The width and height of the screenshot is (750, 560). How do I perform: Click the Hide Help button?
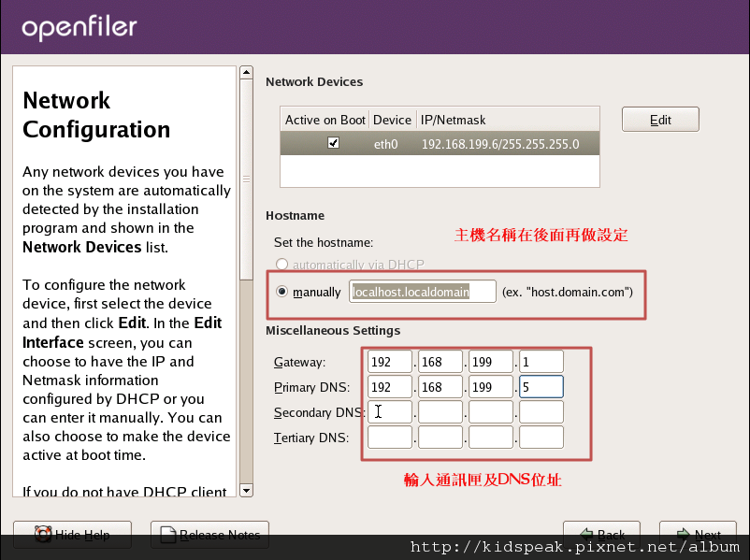click(x=72, y=534)
